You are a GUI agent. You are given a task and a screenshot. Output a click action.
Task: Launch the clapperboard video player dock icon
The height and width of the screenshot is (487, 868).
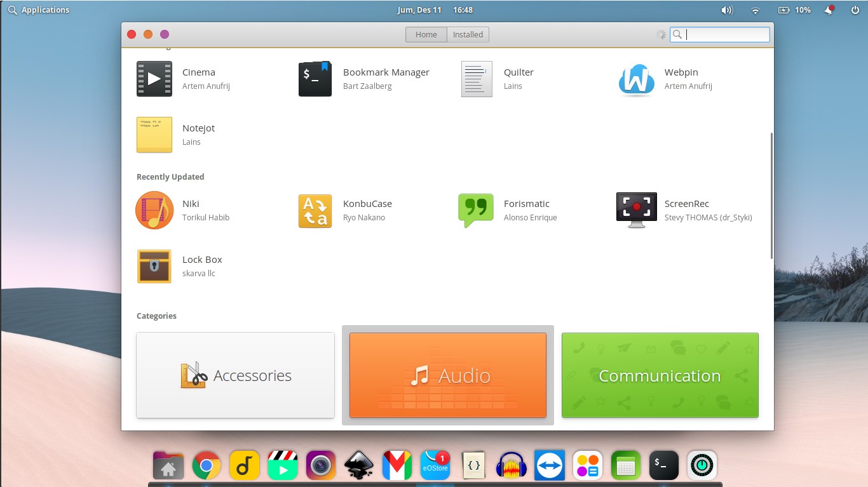(x=283, y=466)
